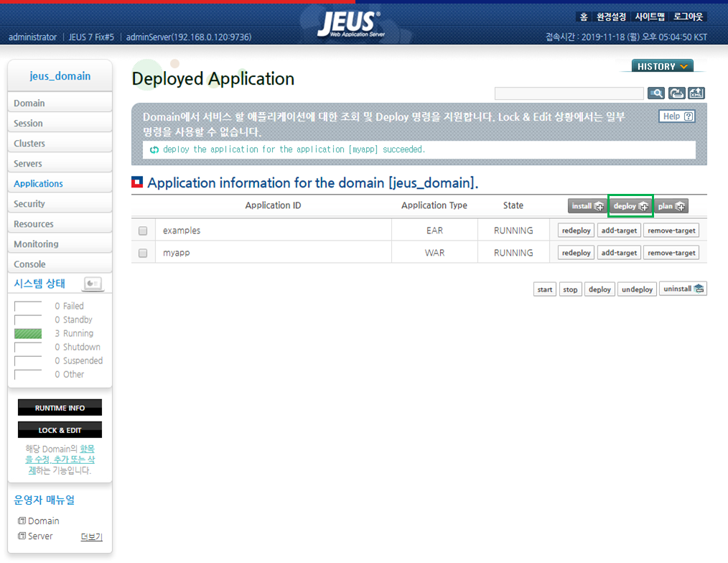Click add-target for myapp

pos(619,253)
